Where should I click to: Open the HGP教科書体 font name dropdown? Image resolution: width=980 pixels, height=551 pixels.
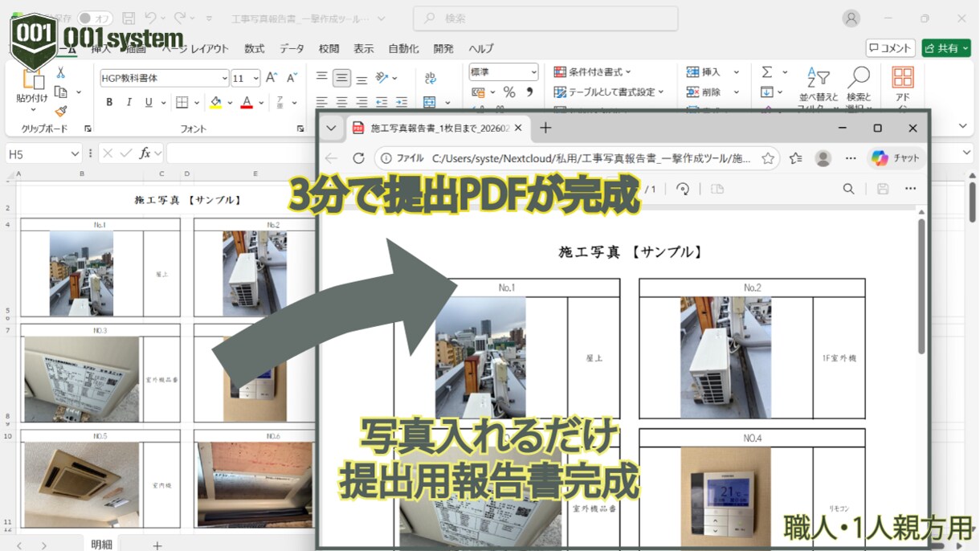(x=224, y=78)
